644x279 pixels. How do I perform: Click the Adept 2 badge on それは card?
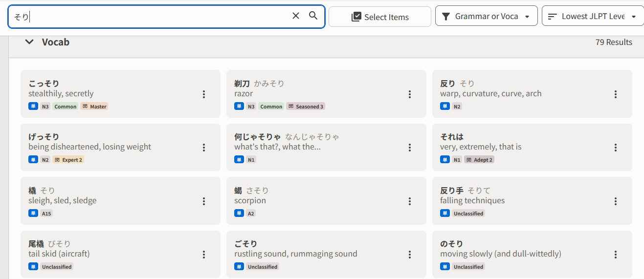479,160
